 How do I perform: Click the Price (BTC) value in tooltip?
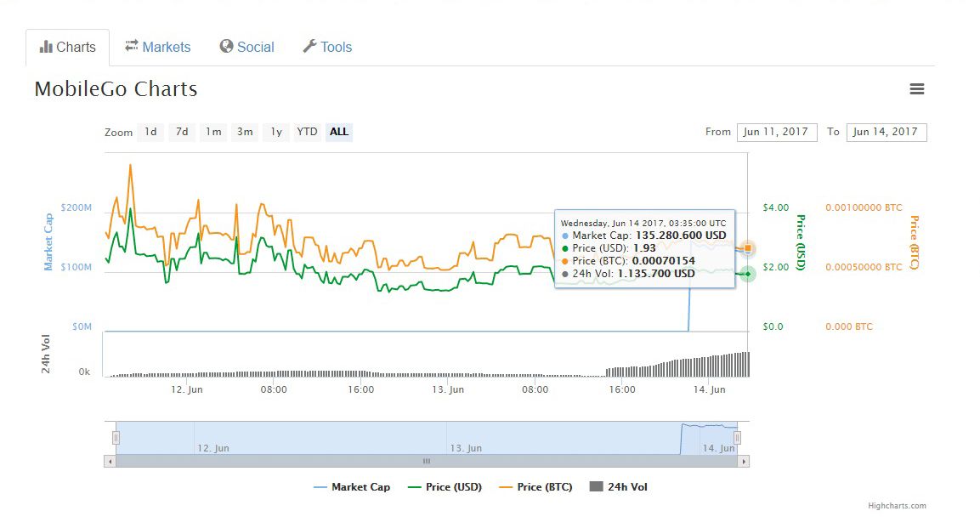pos(663,260)
